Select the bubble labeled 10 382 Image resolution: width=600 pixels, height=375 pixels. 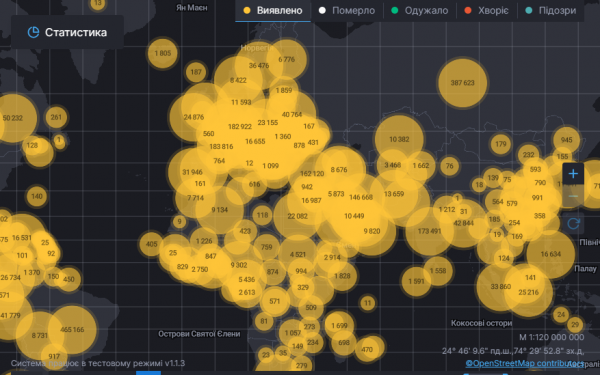(x=399, y=139)
